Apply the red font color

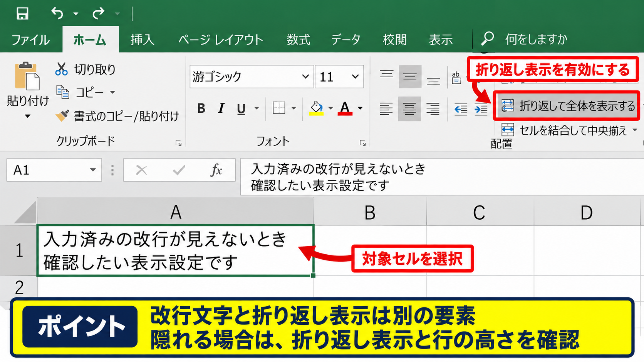[345, 108]
